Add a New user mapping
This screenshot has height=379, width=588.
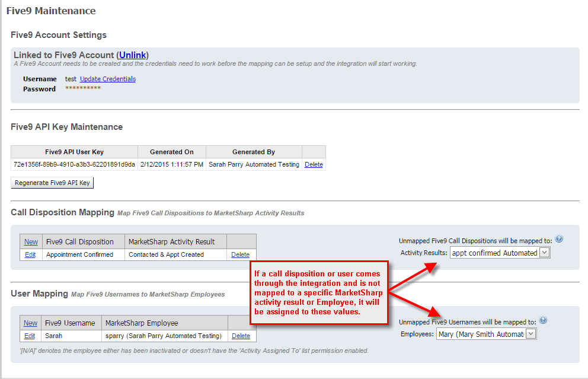(30, 323)
